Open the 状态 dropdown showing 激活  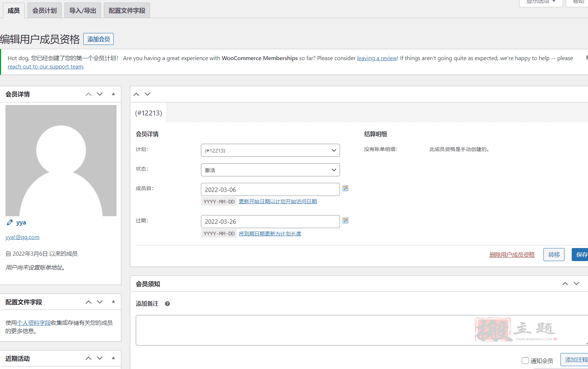(x=270, y=170)
